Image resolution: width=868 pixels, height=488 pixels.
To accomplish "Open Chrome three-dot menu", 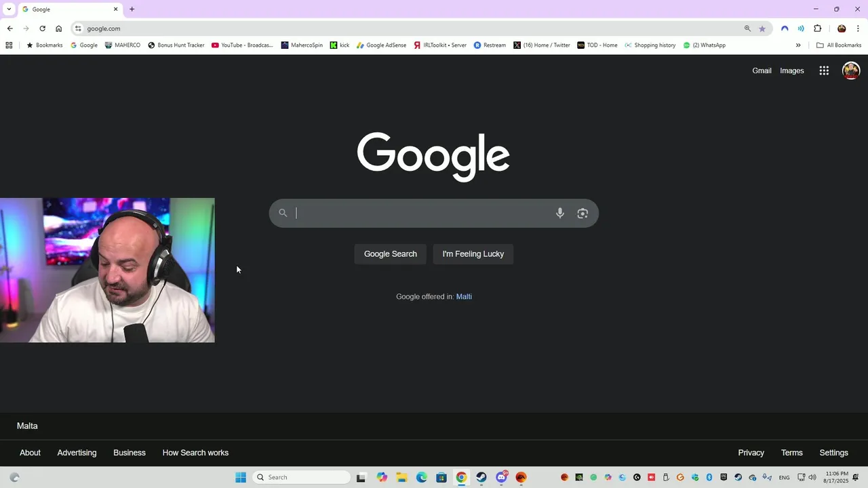I will [858, 28].
